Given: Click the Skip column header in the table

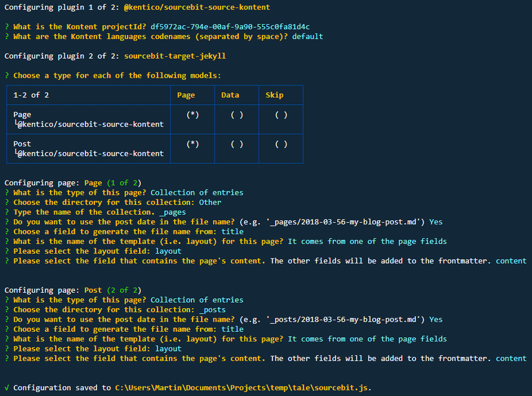Looking at the screenshot, I should point(275,95).
